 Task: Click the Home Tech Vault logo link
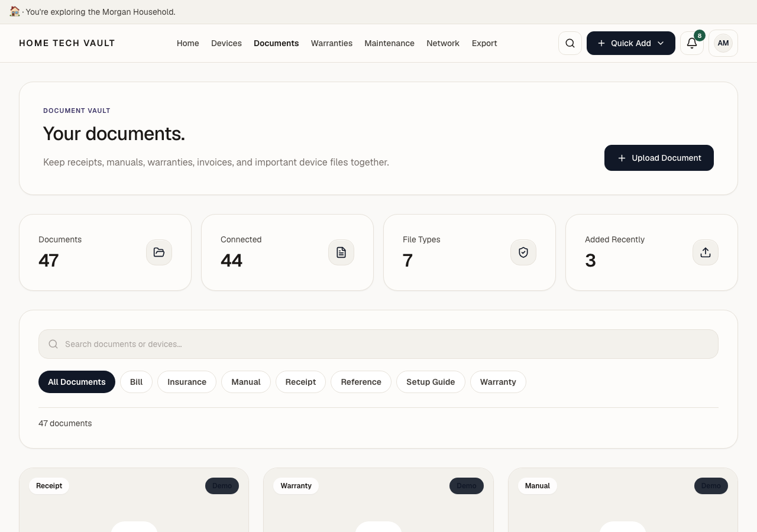click(x=67, y=43)
